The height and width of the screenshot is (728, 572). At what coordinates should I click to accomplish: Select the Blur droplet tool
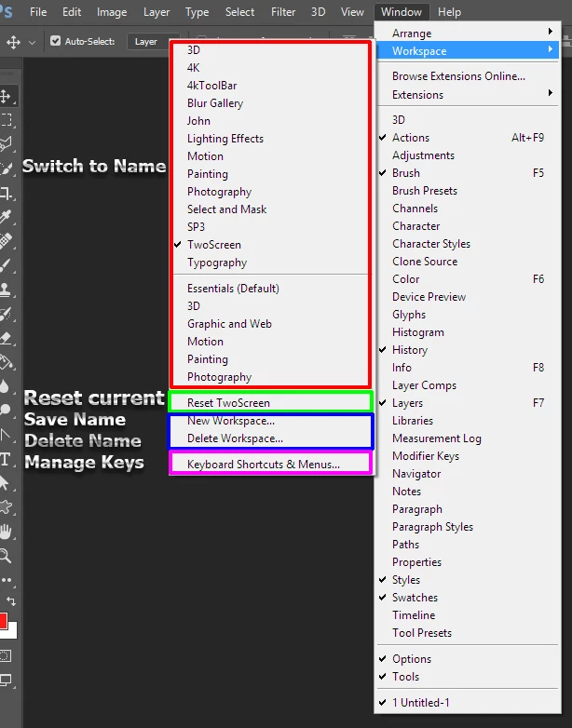coord(5,385)
